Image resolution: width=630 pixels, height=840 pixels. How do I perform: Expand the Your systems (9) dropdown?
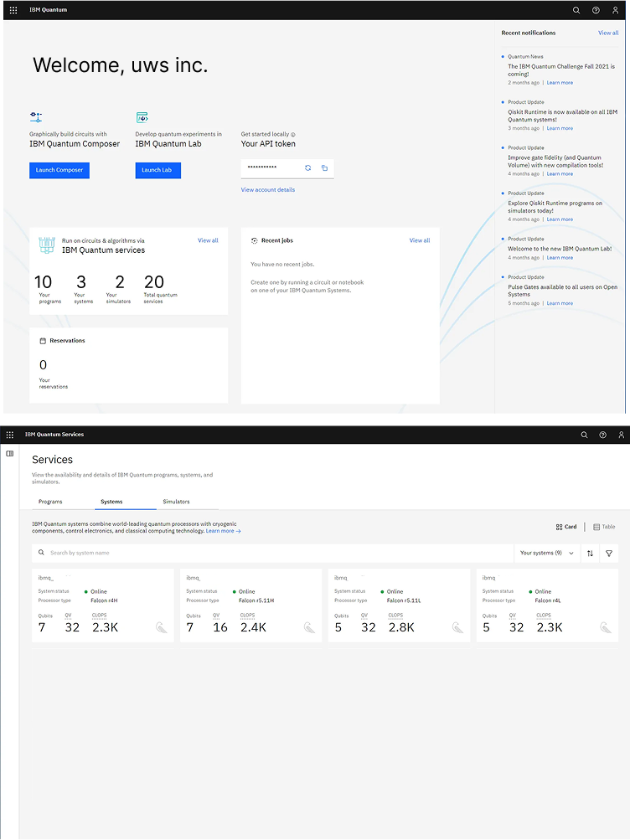pos(547,553)
